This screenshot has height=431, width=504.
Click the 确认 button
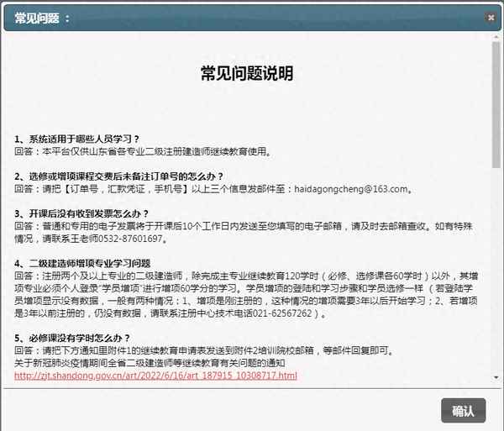coord(463,411)
